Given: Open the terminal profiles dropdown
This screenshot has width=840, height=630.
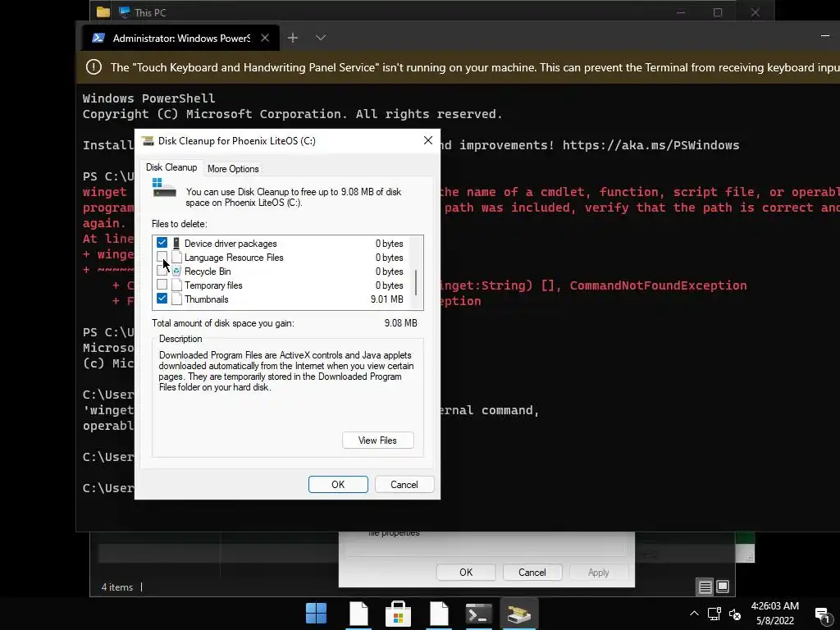Looking at the screenshot, I should [x=321, y=38].
